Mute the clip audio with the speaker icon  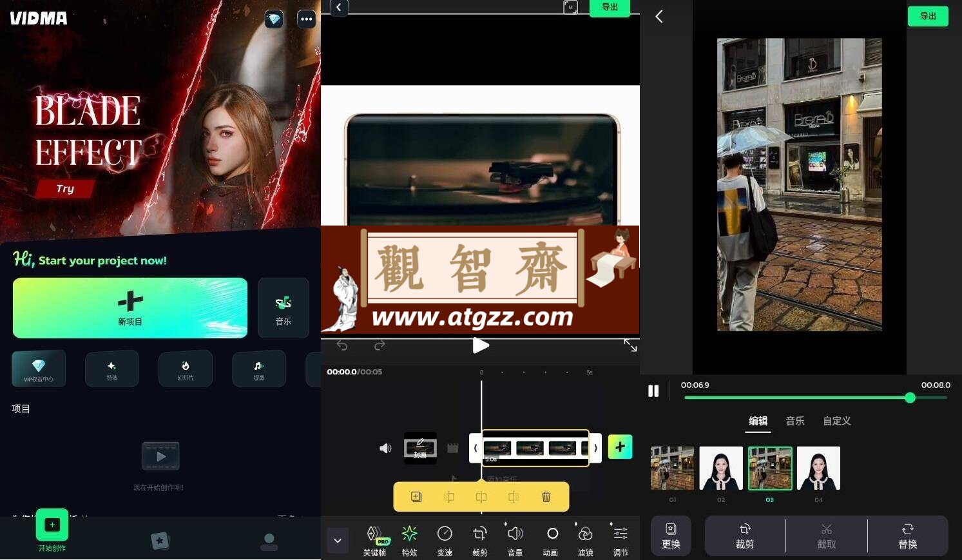pyautogui.click(x=385, y=448)
